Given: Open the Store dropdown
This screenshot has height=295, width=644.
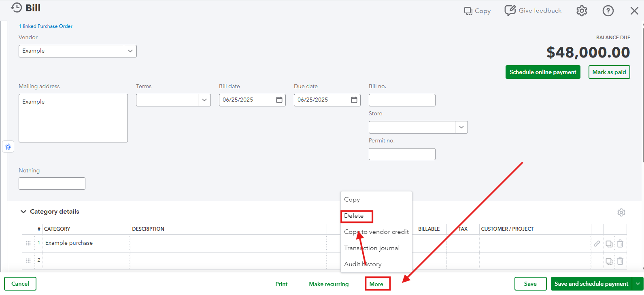Looking at the screenshot, I should click(461, 127).
